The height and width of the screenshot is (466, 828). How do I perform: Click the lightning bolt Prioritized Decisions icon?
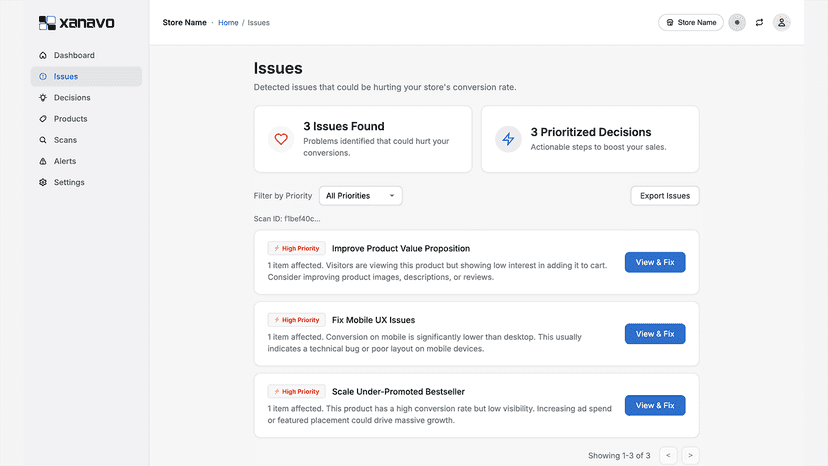click(x=508, y=139)
